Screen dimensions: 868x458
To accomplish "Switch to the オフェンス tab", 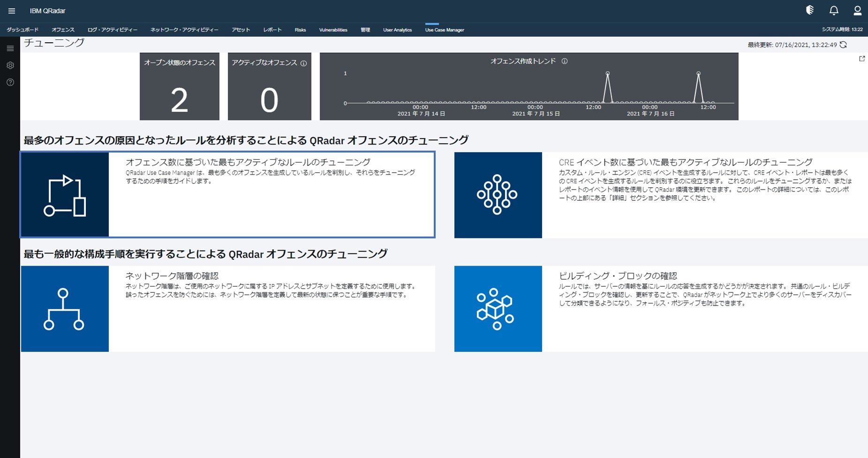I will [x=63, y=30].
